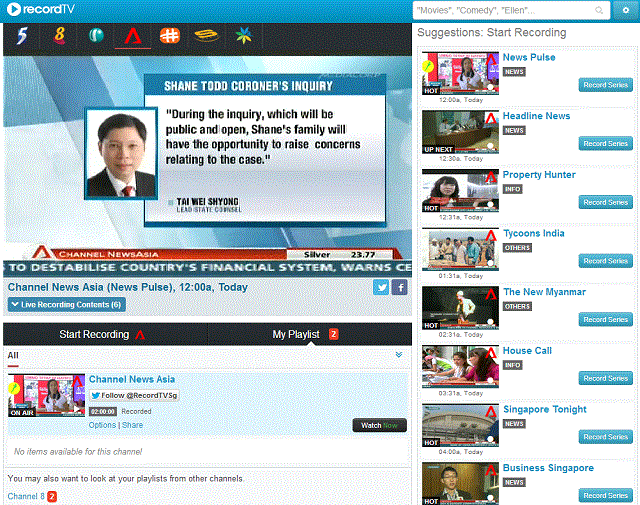Open the House Call thumbnail
This screenshot has height=505, width=640.
pos(460,367)
